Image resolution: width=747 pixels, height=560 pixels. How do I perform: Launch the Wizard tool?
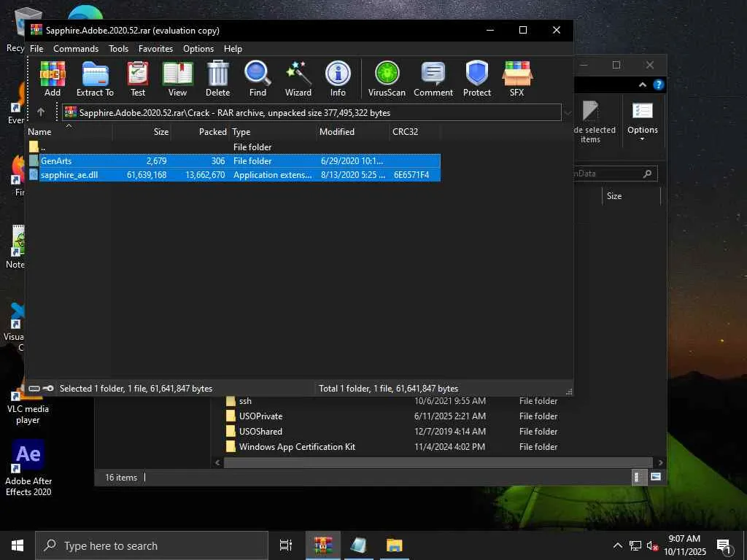pyautogui.click(x=298, y=79)
